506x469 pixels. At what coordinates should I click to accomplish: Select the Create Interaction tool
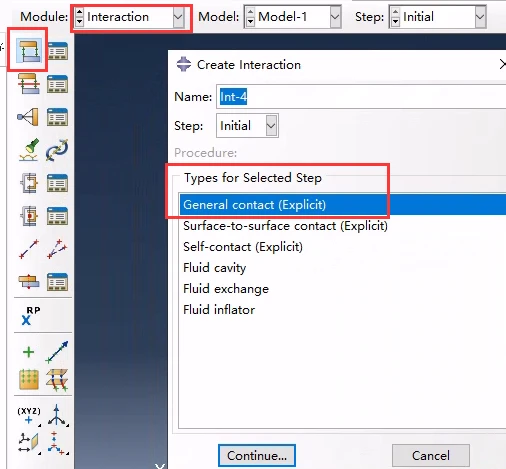pos(29,50)
